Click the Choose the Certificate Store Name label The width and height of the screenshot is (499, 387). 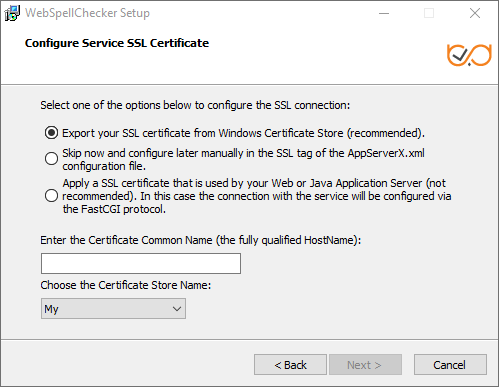pos(126,285)
